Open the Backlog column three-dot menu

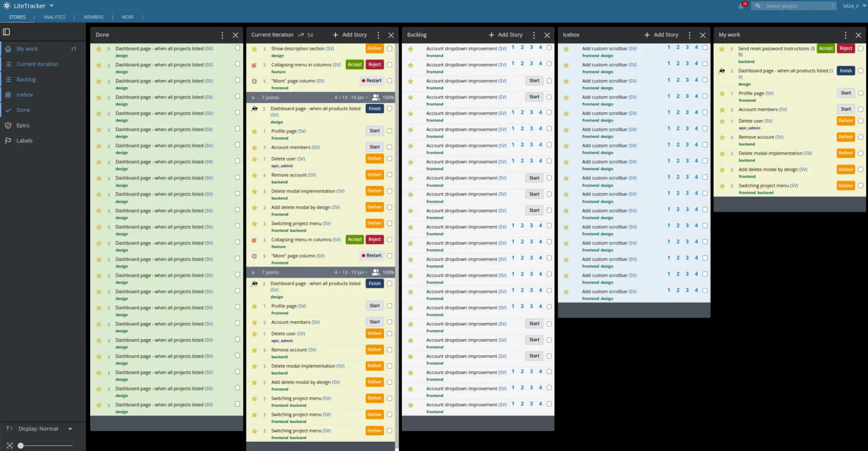(x=534, y=35)
